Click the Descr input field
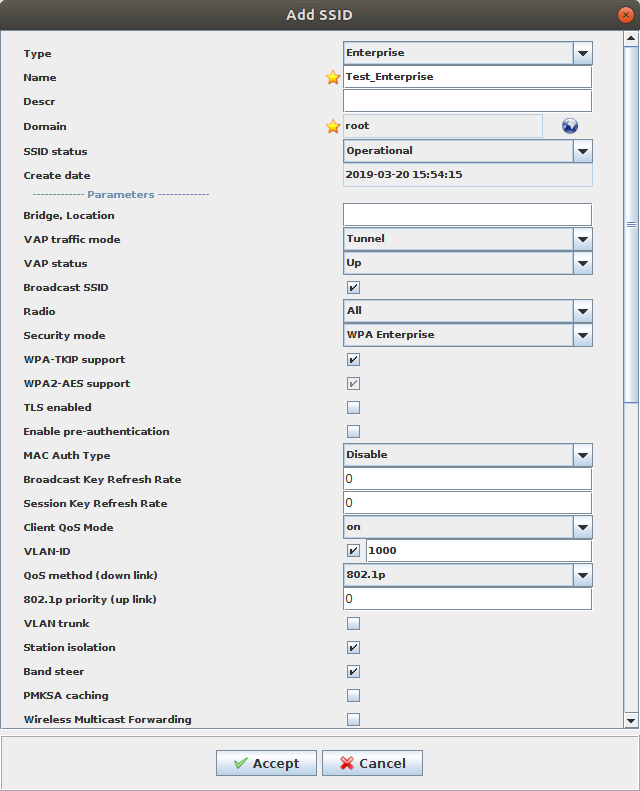The image size is (640, 791). [467, 101]
